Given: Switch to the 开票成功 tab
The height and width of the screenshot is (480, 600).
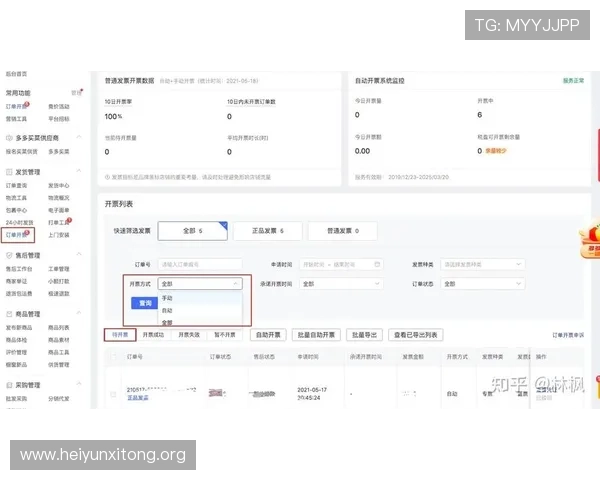Looking at the screenshot, I should 153,335.
